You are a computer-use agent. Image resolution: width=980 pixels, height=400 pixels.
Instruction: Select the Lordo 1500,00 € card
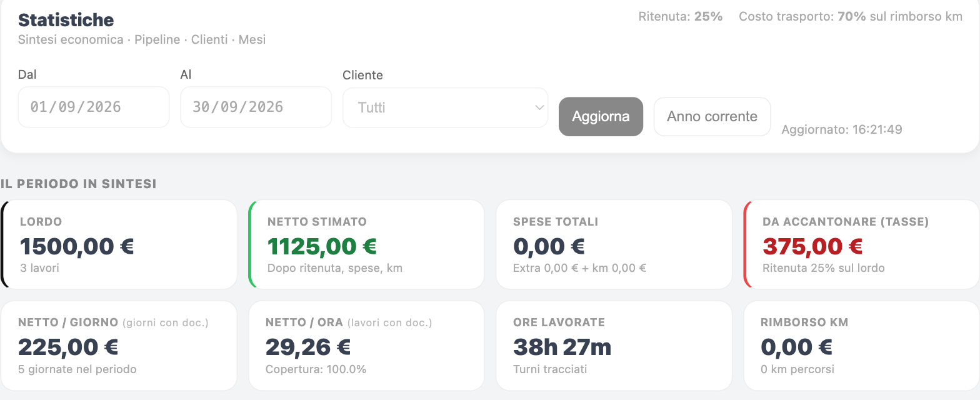click(119, 244)
